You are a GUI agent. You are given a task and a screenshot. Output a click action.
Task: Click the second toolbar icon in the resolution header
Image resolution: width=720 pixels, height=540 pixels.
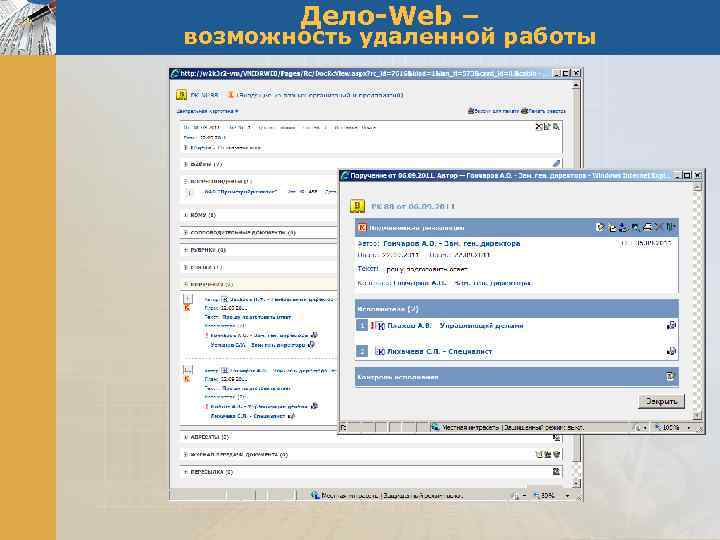(612, 227)
